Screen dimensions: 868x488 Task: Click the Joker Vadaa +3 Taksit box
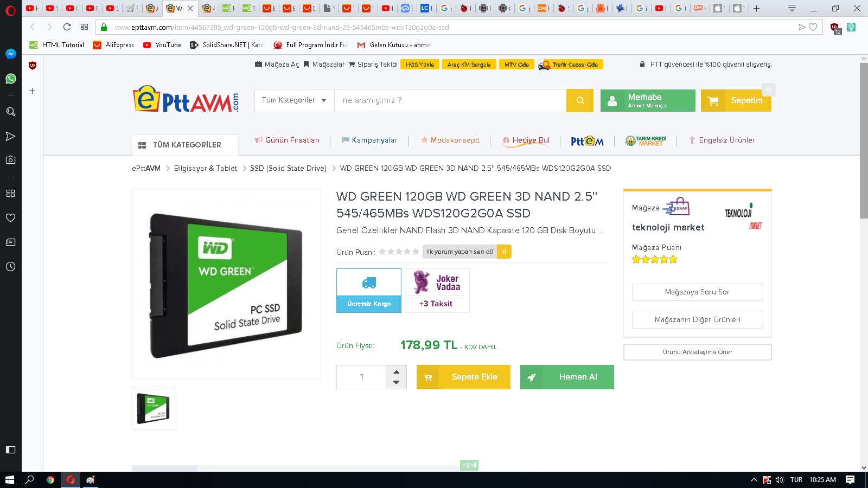pyautogui.click(x=437, y=291)
